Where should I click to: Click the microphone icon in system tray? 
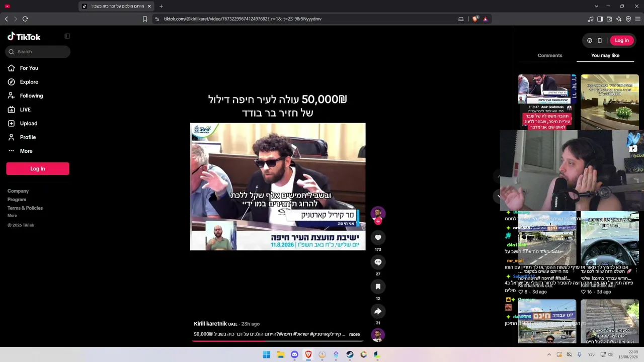point(579,354)
